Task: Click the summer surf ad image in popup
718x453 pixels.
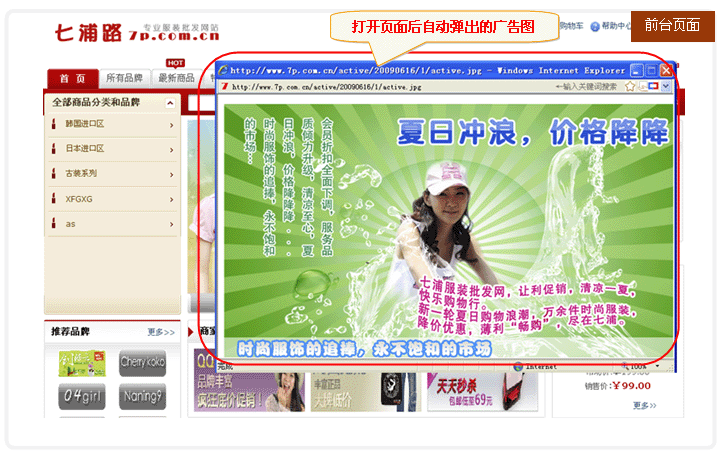Action: [x=448, y=232]
